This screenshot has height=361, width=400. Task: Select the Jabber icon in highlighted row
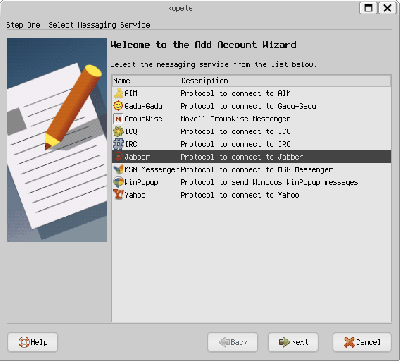[x=118, y=157]
